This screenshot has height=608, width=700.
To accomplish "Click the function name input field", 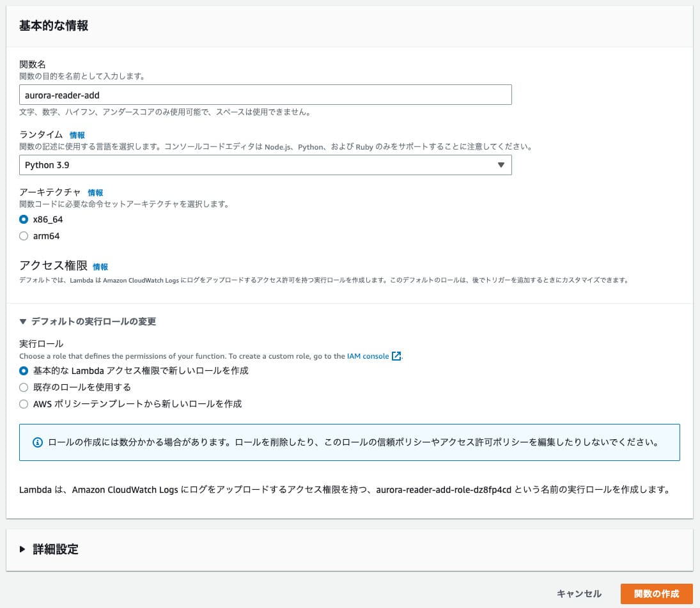I will pyautogui.click(x=265, y=95).
